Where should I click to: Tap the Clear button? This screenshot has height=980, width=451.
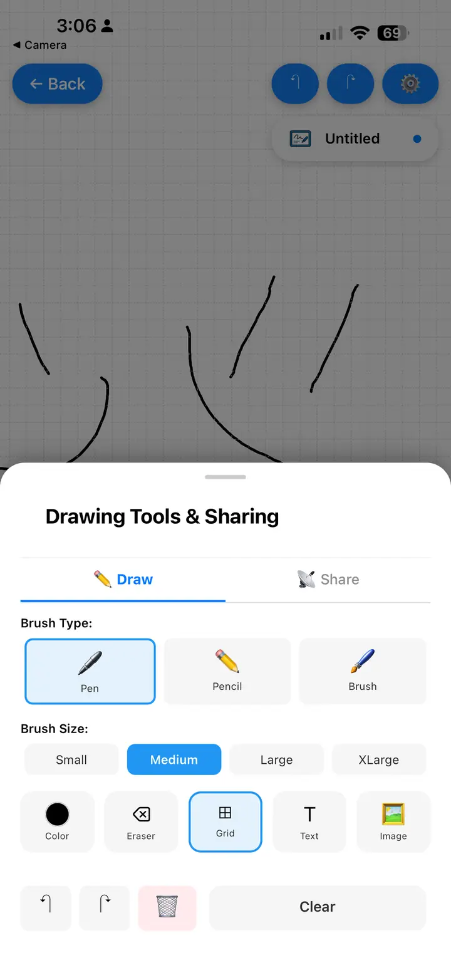click(x=318, y=907)
